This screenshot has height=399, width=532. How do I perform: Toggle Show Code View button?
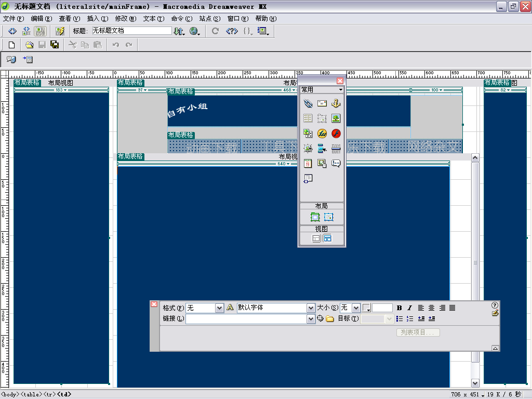[12, 31]
